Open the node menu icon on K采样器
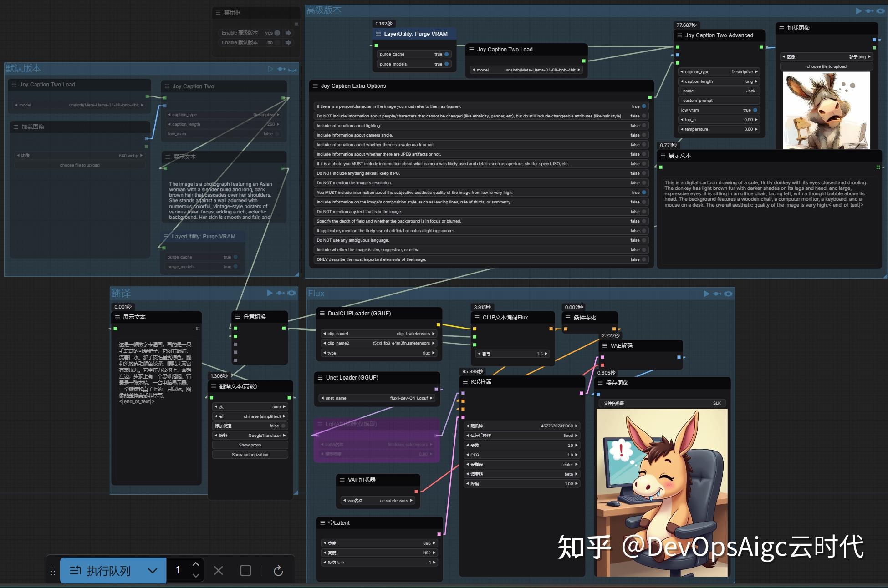 [465, 382]
